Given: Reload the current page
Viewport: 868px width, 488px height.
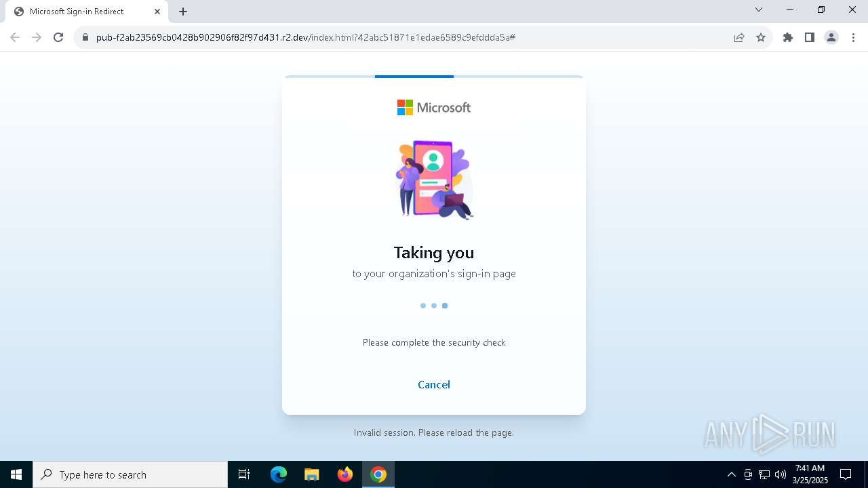Looking at the screenshot, I should (58, 37).
